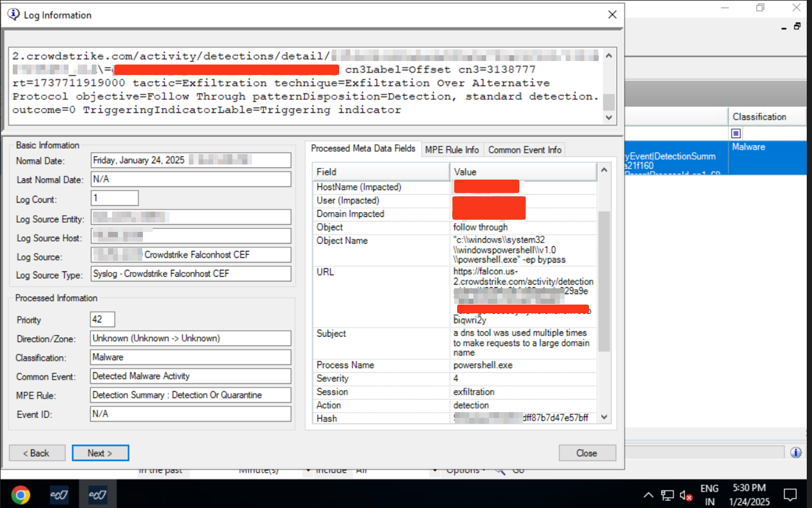Viewport: 812px width, 508px height.
Task: Restore down the background main window
Action: coord(760,8)
